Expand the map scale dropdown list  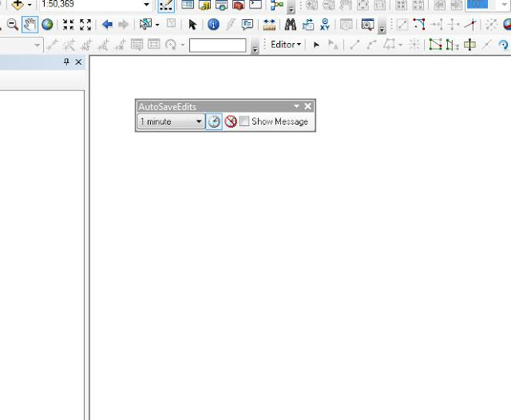(147, 4)
